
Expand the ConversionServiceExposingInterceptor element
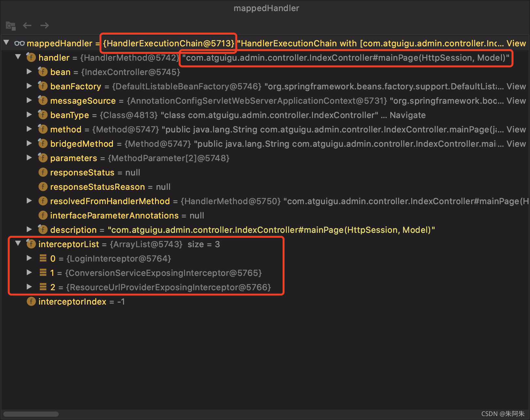coord(29,273)
